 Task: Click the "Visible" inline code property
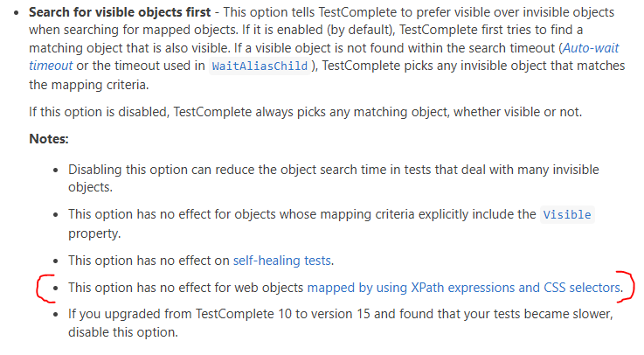point(566,214)
